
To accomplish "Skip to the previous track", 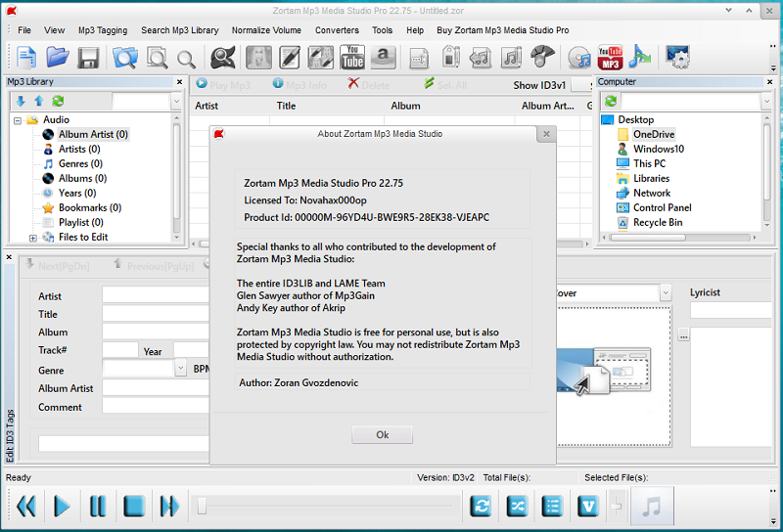I will (x=26, y=507).
